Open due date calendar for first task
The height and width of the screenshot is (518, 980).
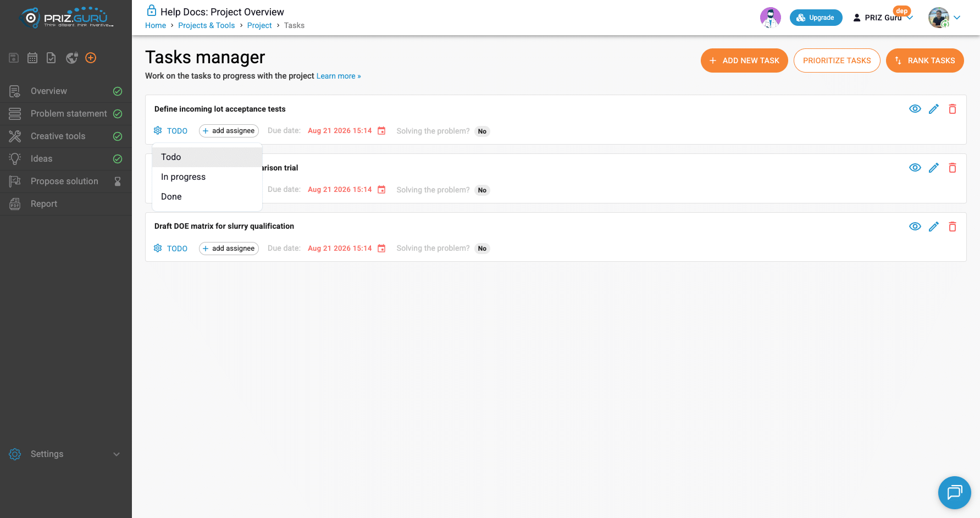pos(381,131)
